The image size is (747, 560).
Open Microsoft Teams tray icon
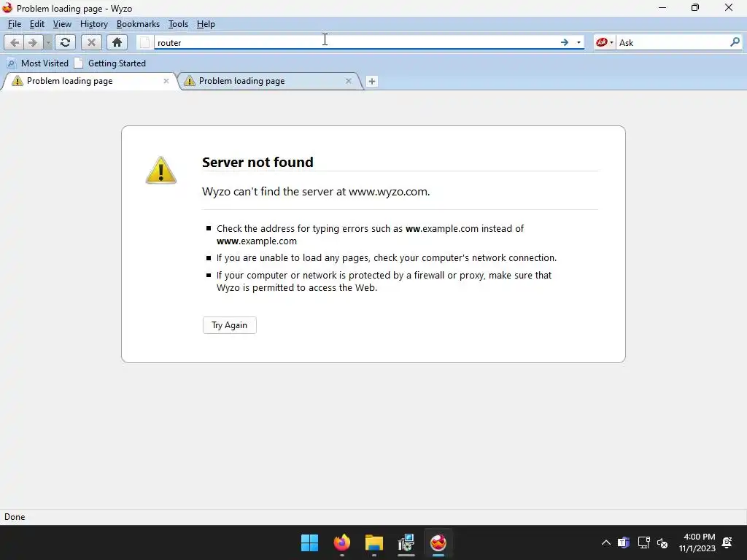pos(624,542)
